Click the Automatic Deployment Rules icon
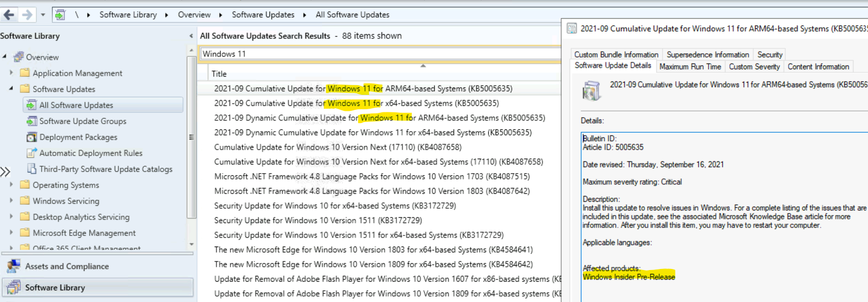The width and height of the screenshot is (868, 302). pos(31,153)
